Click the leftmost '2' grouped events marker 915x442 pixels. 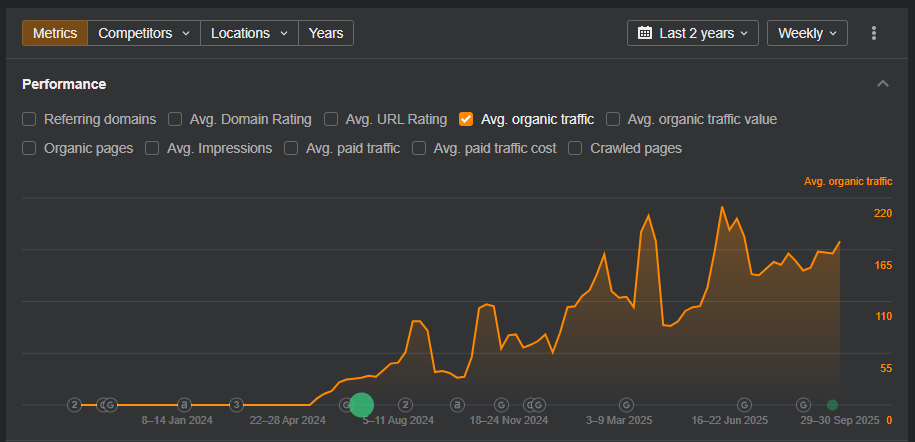pos(74,405)
